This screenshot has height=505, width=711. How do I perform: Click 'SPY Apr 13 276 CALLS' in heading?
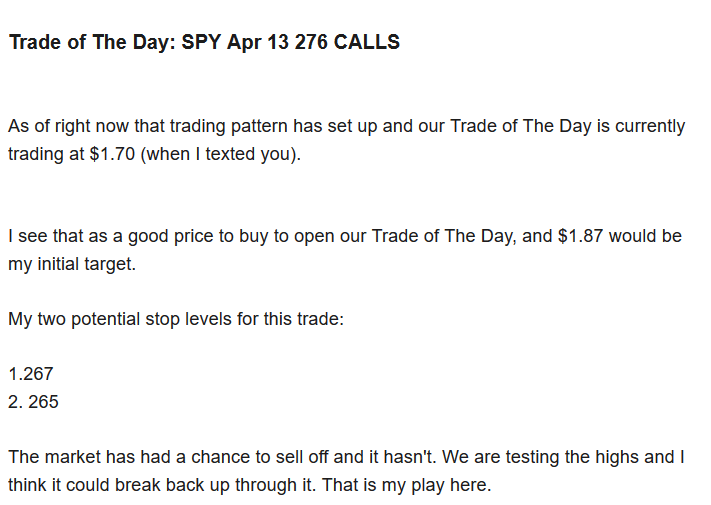[x=291, y=42]
